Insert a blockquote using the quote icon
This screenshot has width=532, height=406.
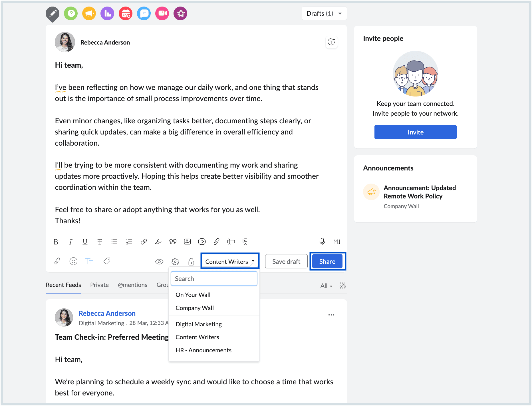pos(173,242)
